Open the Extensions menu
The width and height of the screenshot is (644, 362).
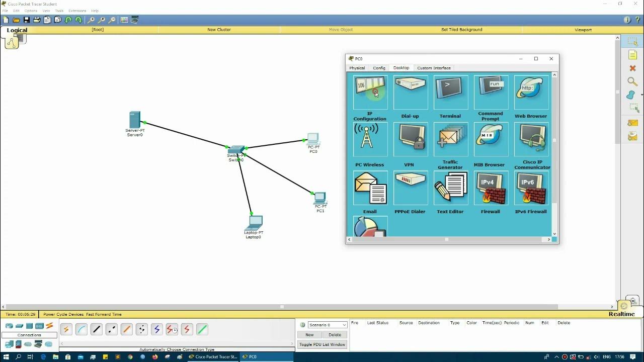click(x=77, y=11)
